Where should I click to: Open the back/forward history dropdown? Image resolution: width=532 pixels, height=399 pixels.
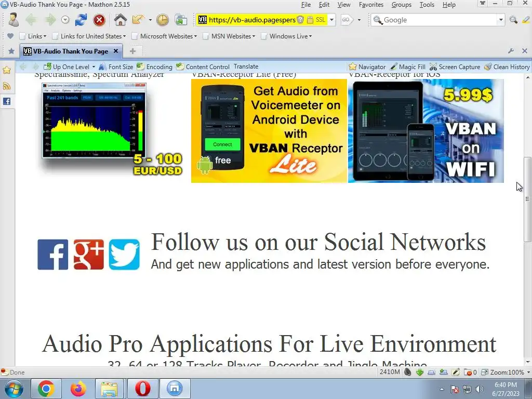[65, 20]
